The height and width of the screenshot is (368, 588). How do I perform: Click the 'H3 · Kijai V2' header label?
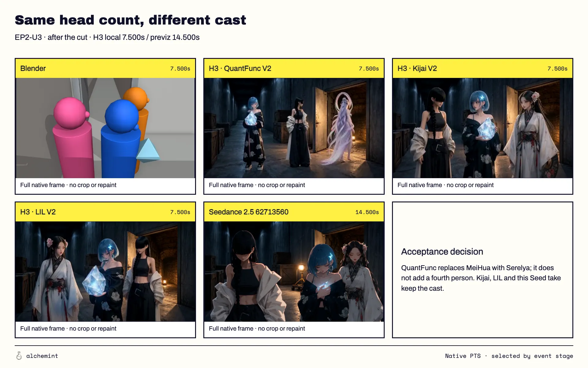click(x=417, y=68)
